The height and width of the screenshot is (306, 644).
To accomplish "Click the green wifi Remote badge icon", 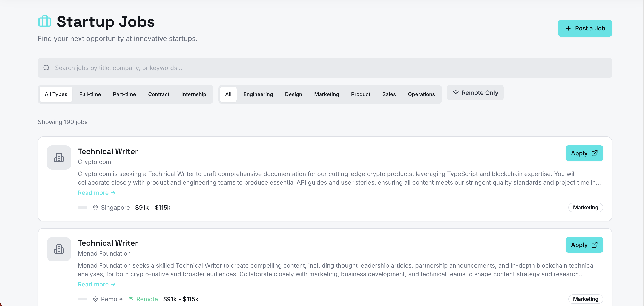I will [131, 299].
